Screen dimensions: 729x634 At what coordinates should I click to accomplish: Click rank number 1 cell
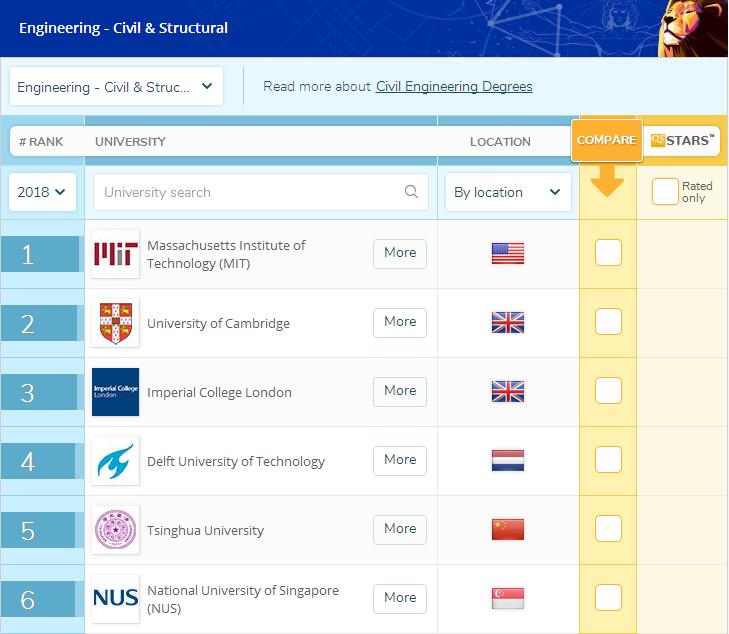pyautogui.click(x=40, y=254)
